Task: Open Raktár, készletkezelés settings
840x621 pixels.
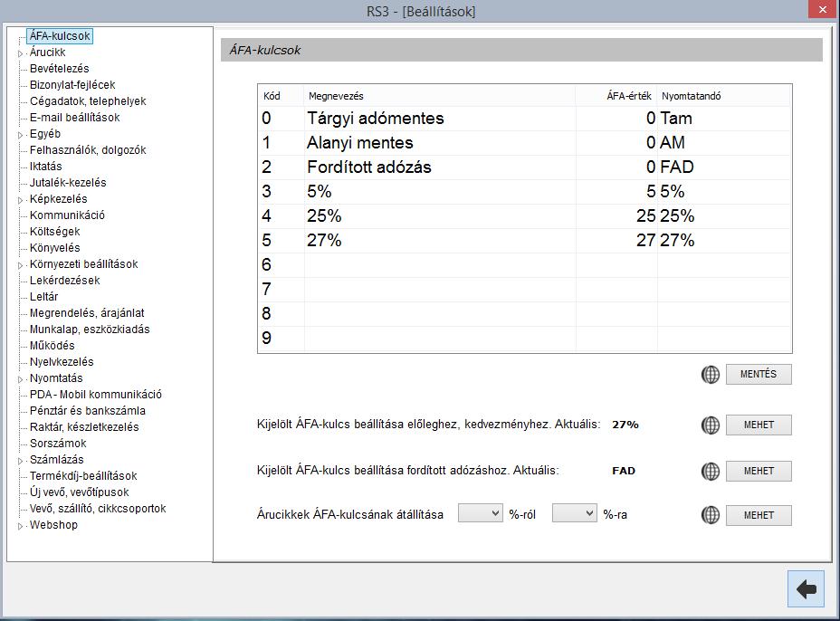Action: click(x=84, y=427)
